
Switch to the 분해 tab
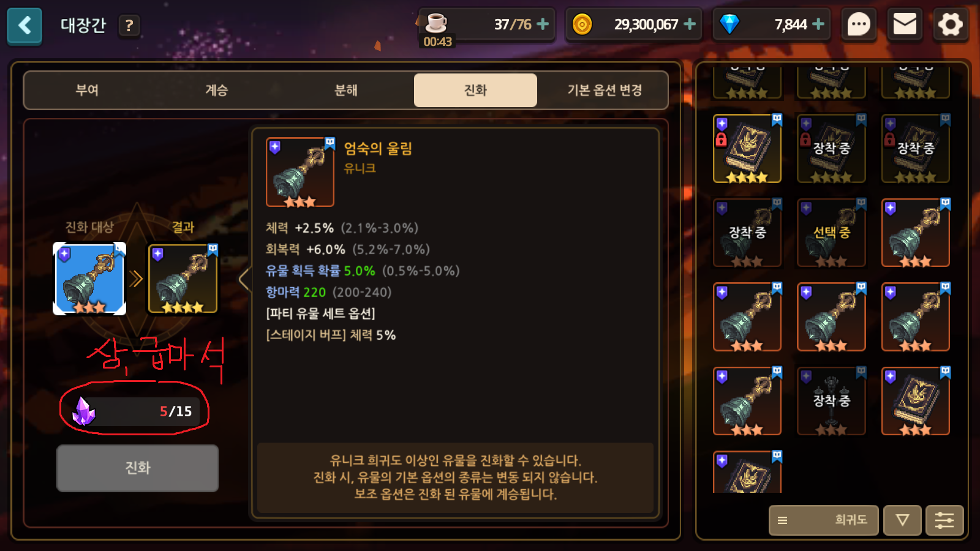pos(346,90)
